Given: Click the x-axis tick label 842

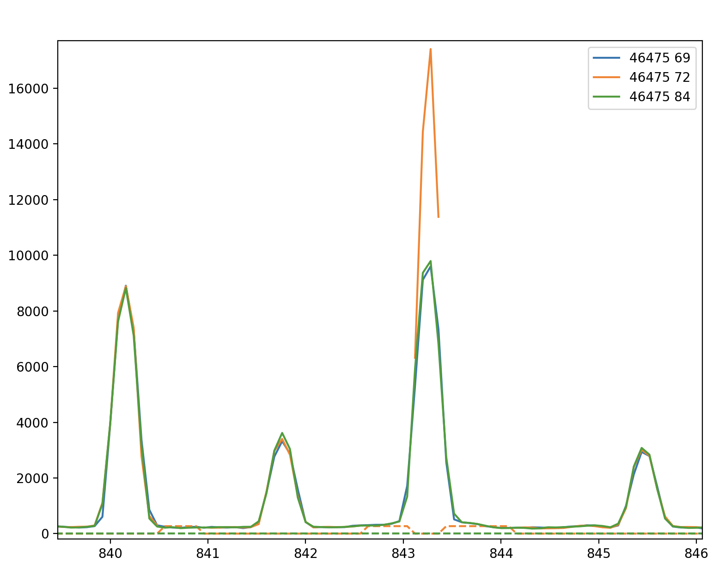Looking at the screenshot, I should click(305, 553).
